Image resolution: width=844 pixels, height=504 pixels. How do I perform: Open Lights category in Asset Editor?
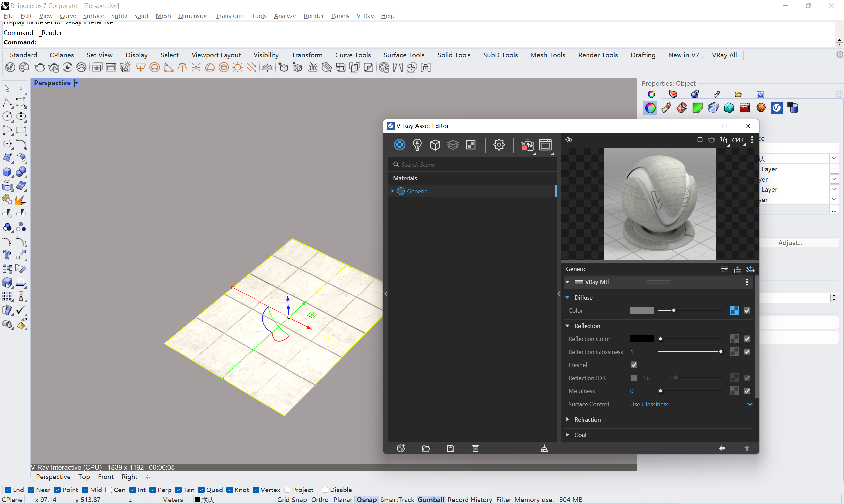(417, 145)
